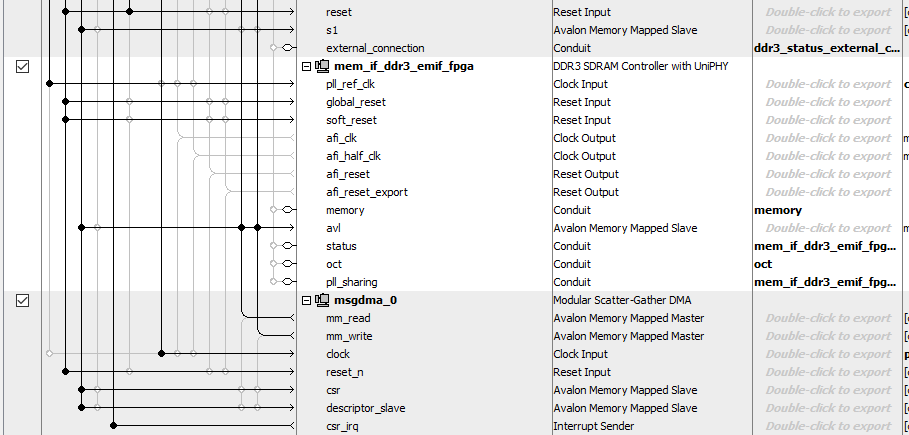Viewport: 909px width, 435px height.
Task: Collapse the mem_if_ddr3_emif_fpga component tree
Action: [306, 67]
